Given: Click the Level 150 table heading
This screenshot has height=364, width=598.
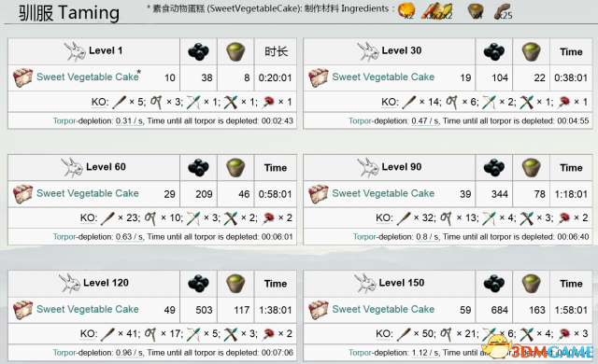Looking at the screenshot, I should coord(401,283).
